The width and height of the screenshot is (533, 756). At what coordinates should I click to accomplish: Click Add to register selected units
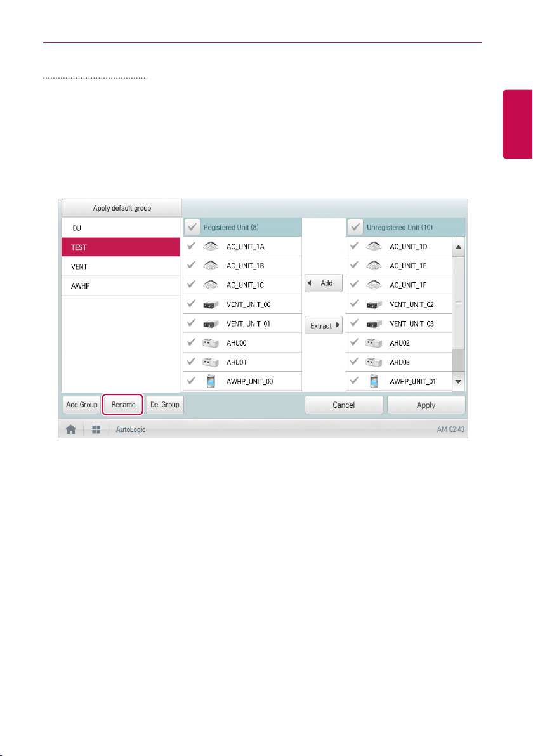[x=324, y=283]
